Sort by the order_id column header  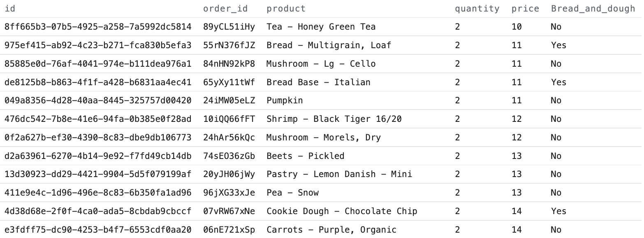pyautogui.click(x=225, y=9)
